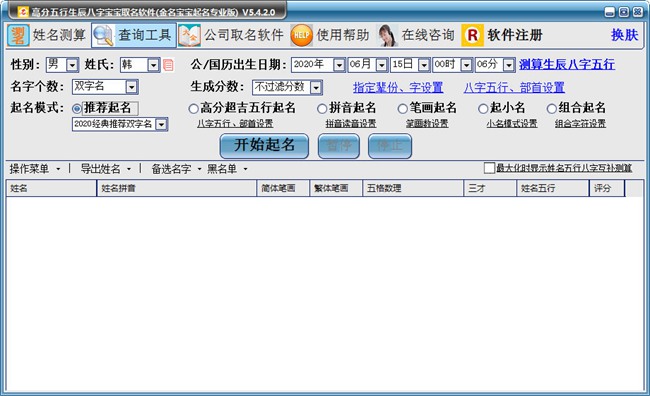Screen dimensions: 650x396
Task: Enable the 最大化时显示姓名五行八字互补测算 checkbox
Action: (x=489, y=168)
